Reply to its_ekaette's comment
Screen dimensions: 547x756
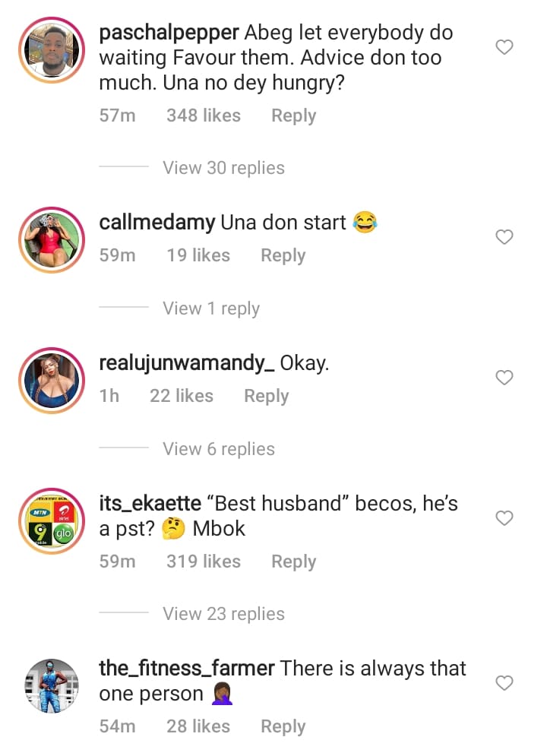click(x=293, y=561)
